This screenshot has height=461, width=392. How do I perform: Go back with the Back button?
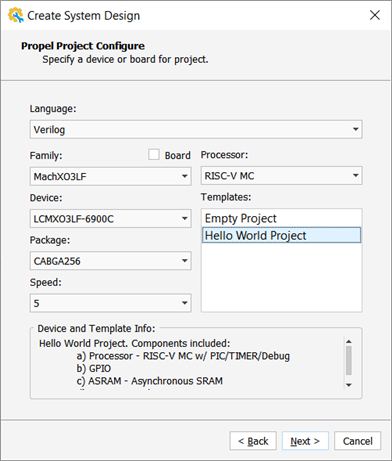point(253,441)
